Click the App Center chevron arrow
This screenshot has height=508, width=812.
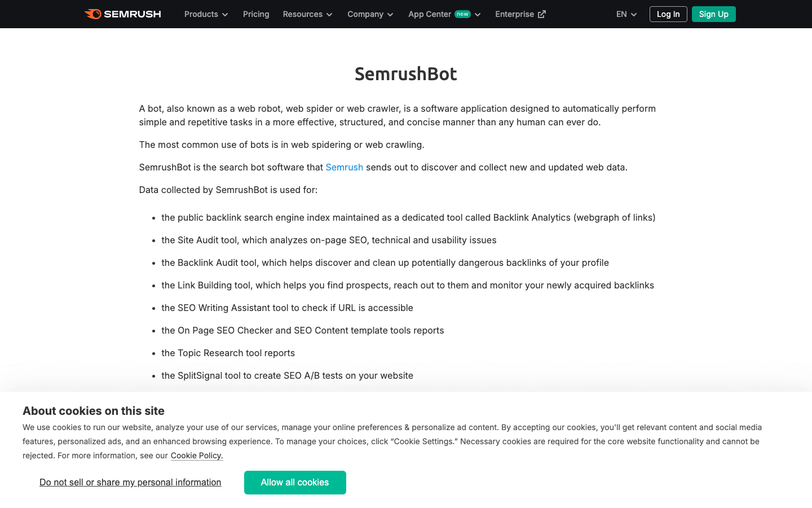pyautogui.click(x=478, y=15)
